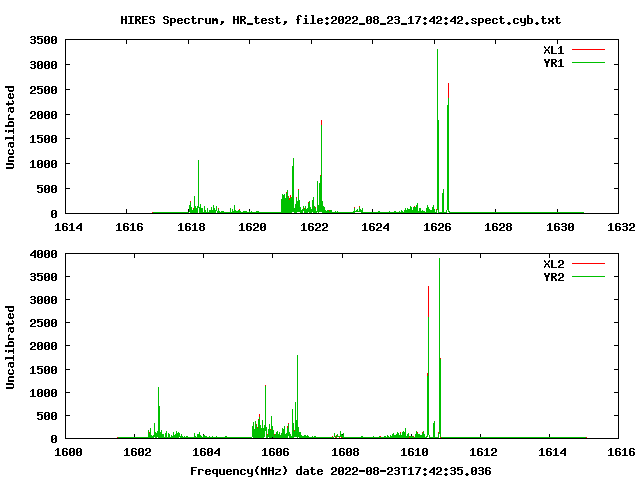Click the top plot Uncalibrated axis label
Screen dimensions: 640x480
[x=10, y=127]
